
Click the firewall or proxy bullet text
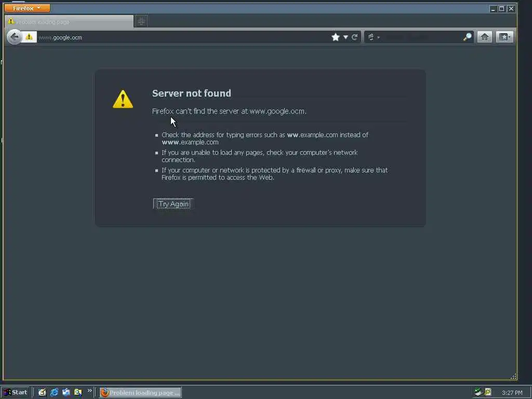click(274, 174)
